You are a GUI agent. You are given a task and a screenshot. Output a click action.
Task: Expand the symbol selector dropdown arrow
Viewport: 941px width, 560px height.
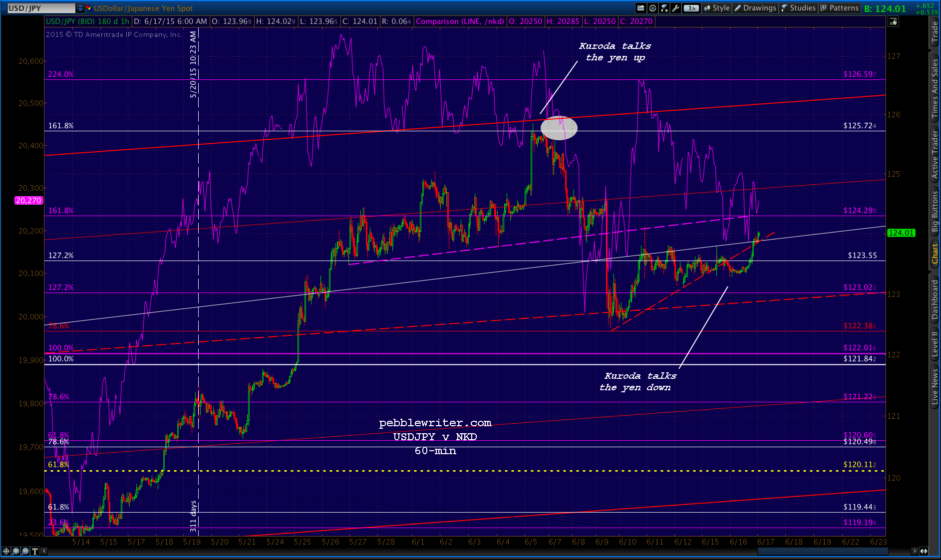80,8
